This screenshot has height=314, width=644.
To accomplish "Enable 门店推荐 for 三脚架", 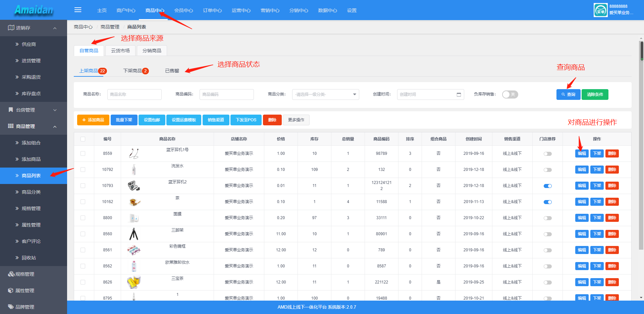I will pos(547,234).
